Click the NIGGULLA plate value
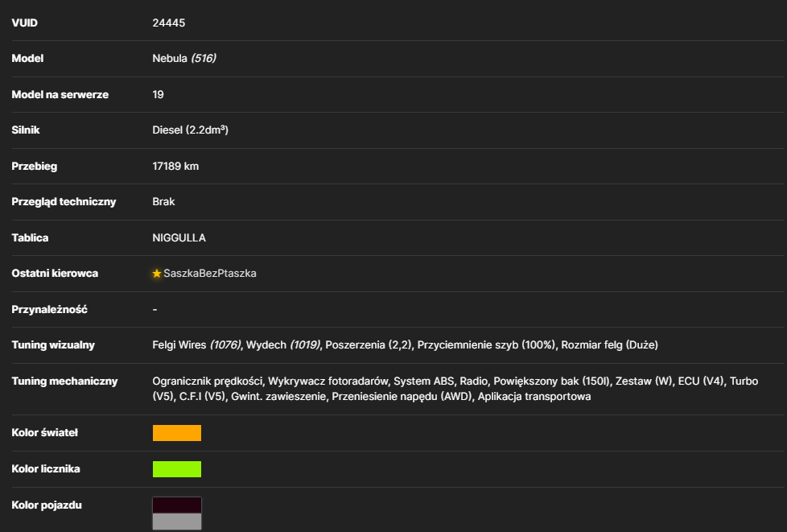Viewport: 787px width, 532px height. (179, 238)
